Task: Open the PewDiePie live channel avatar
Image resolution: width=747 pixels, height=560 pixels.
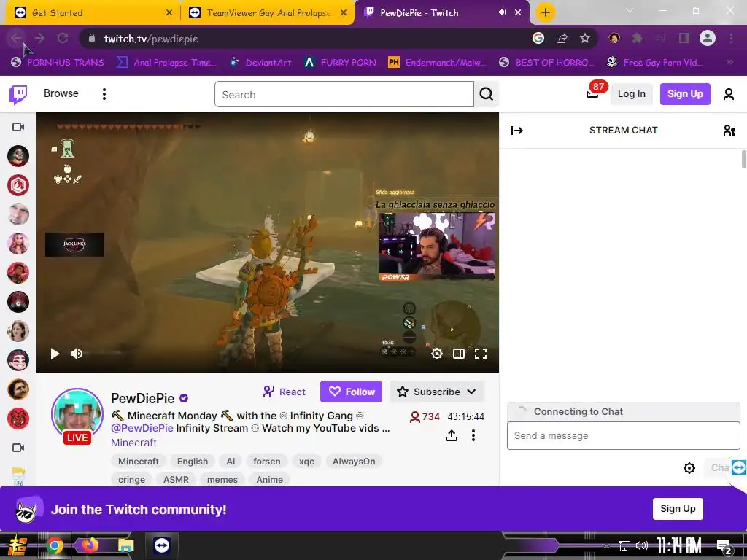Action: (77, 414)
